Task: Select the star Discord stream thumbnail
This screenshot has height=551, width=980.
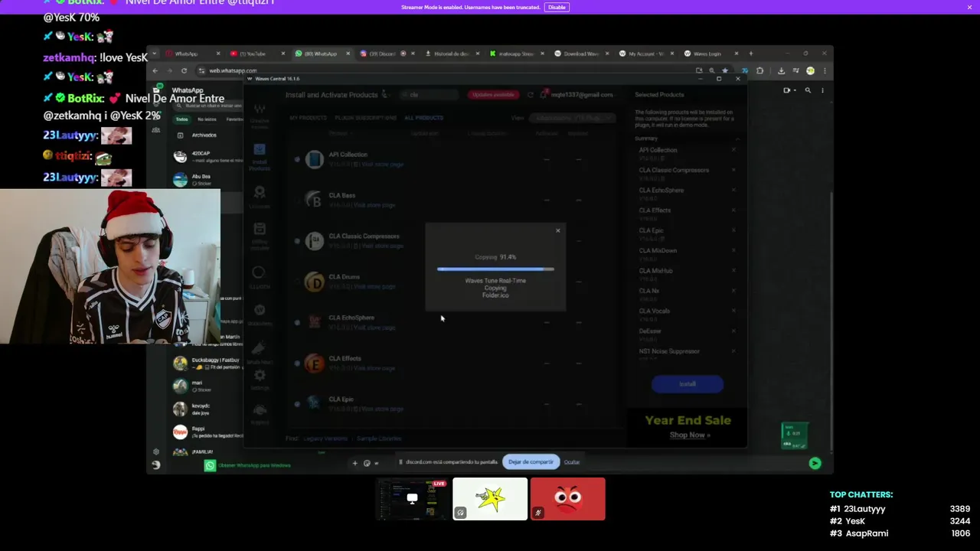Action: click(x=490, y=499)
